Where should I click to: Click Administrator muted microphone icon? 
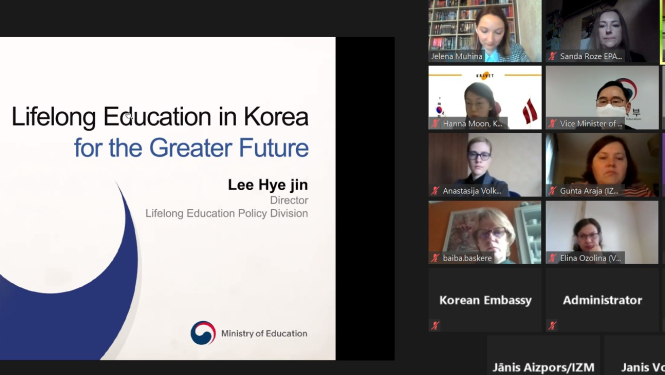point(552,325)
